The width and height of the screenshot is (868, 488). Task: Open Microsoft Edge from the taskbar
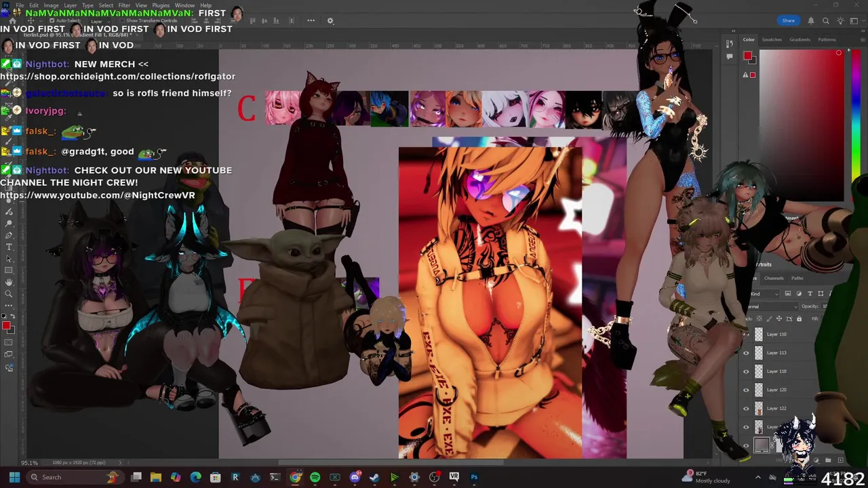195,477
